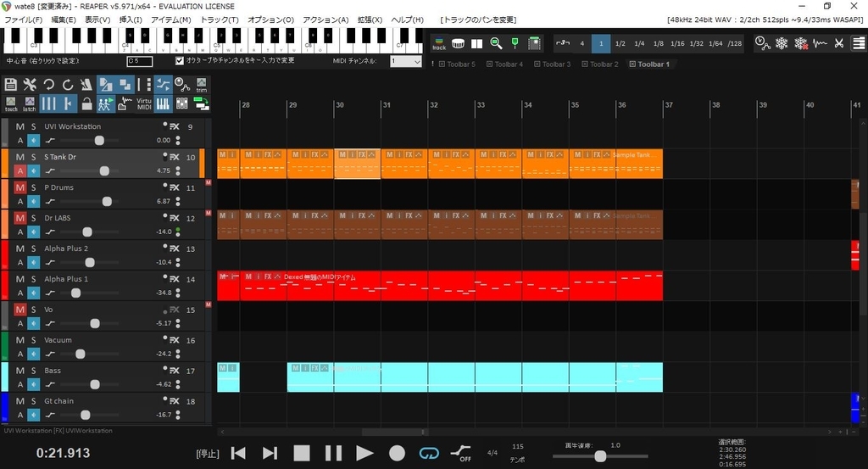Click the scissors split icon
Screen dimensions: 868x469
(839, 43)
